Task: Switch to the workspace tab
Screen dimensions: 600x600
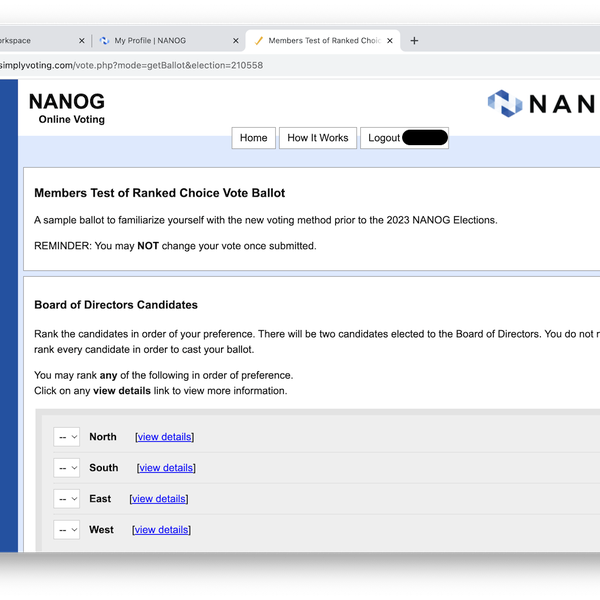Action: point(44,41)
